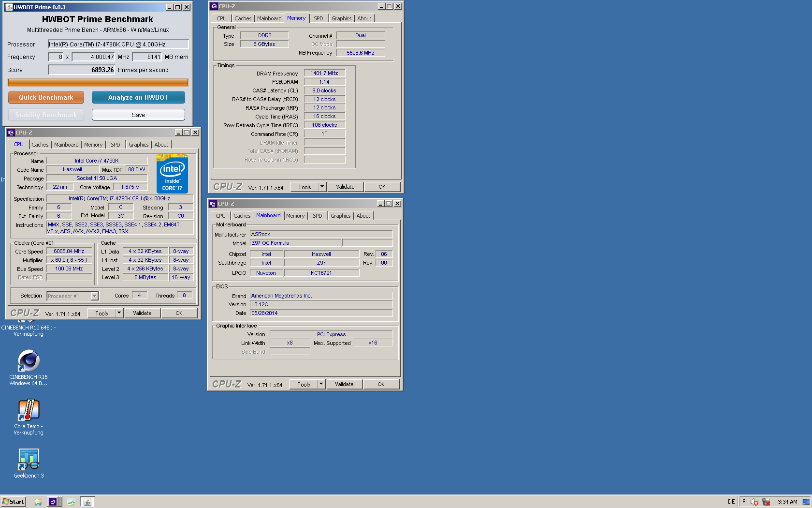
Task: Click the Score field showing 6893.26
Action: (81, 70)
